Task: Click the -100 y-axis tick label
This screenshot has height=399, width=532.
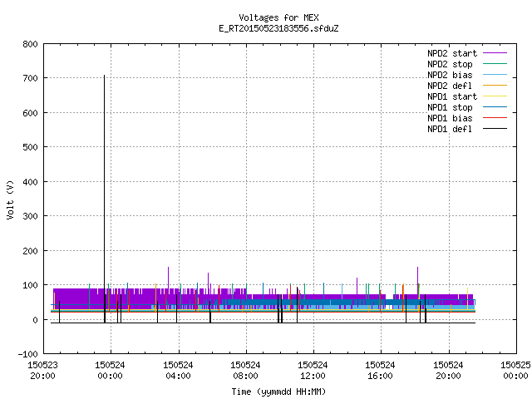Action: tap(27, 354)
